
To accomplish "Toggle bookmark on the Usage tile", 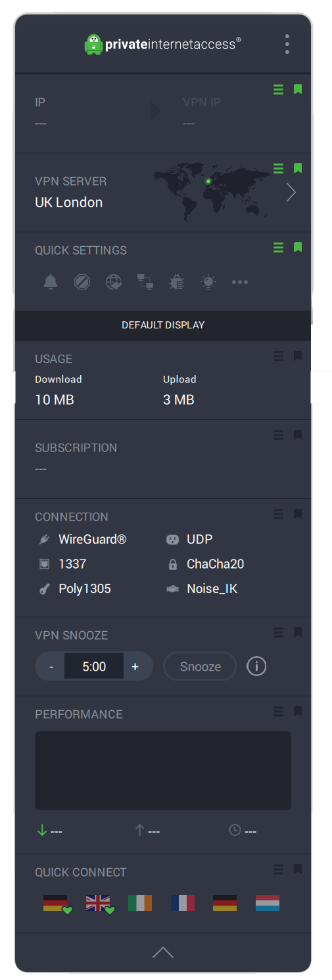I will [298, 356].
